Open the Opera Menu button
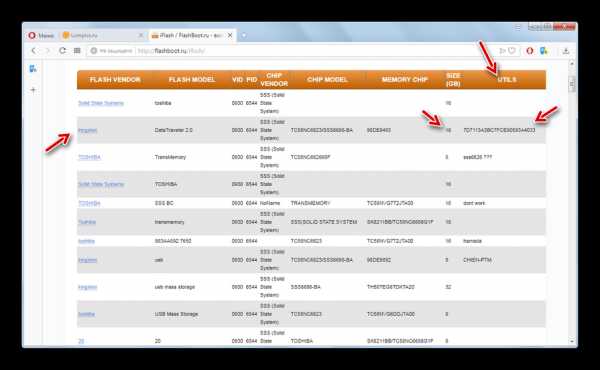Image resolution: width=600 pixels, height=370 pixels. [x=41, y=36]
